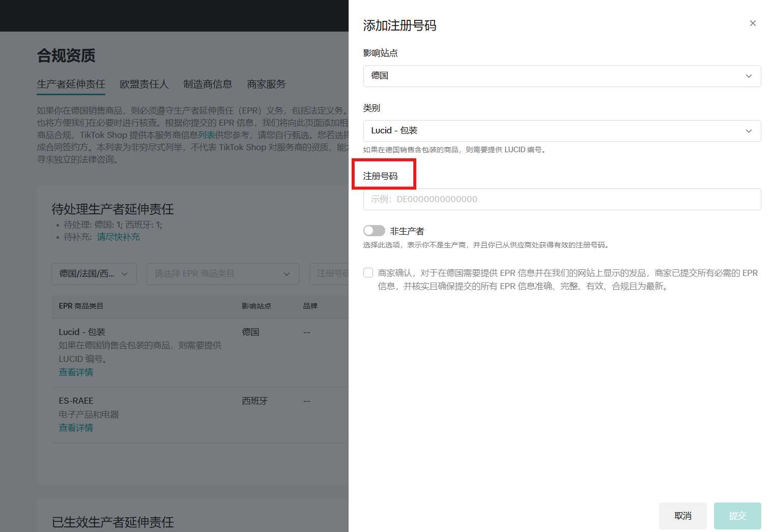Screen dimensions: 771x532
Task: Click the 注册号码 registration number input field
Action: (x=561, y=199)
